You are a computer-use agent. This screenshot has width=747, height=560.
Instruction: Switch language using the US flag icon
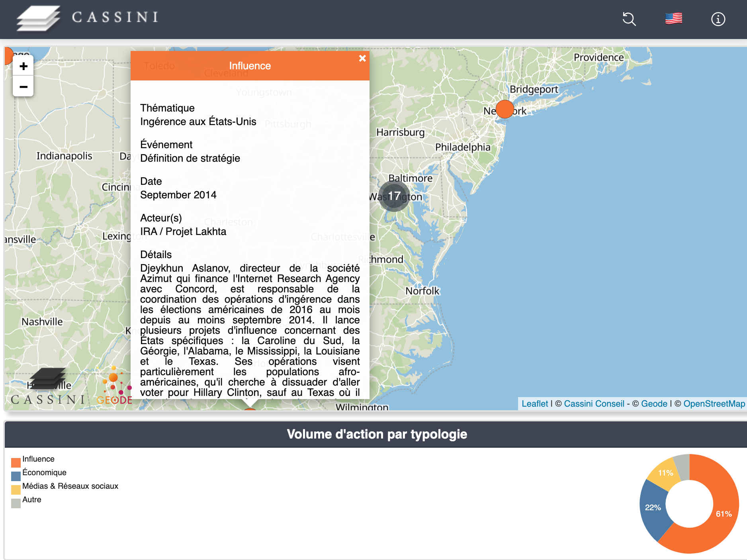673,19
